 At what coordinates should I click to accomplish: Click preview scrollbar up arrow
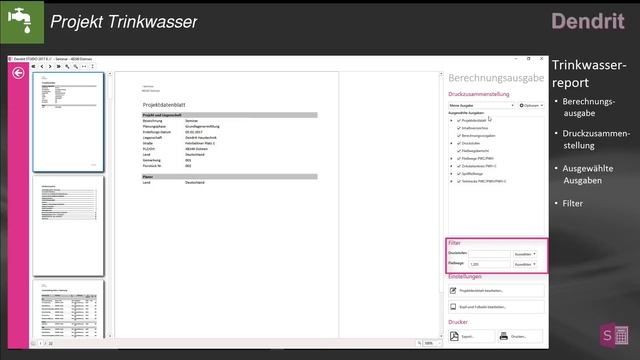(441, 74)
